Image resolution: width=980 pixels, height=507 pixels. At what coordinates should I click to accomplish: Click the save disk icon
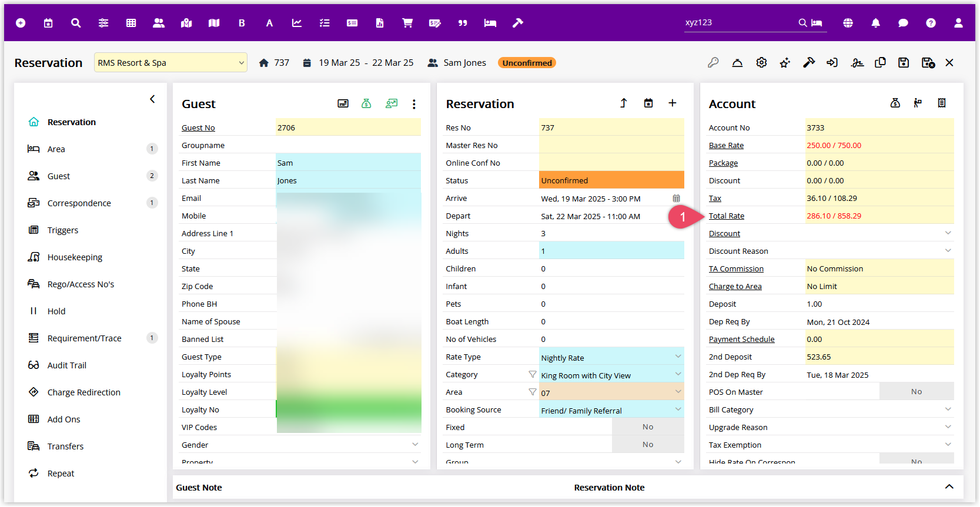(904, 62)
